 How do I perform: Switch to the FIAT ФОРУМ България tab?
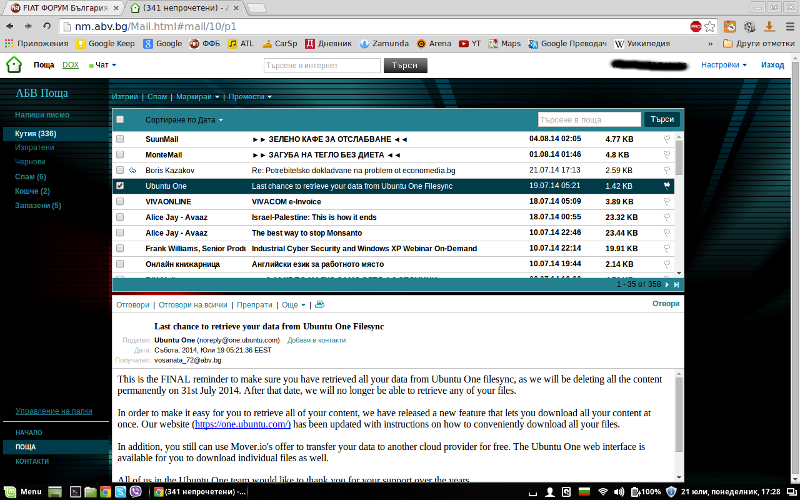click(x=61, y=8)
